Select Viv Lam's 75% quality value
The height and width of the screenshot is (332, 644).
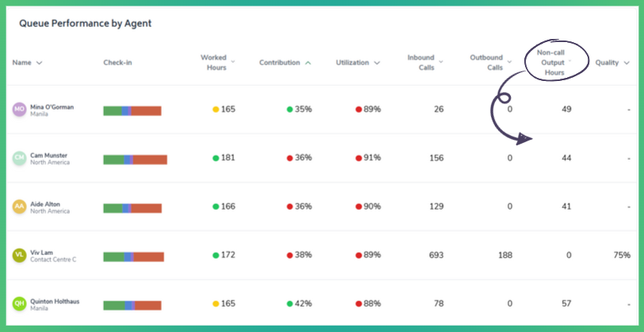[622, 255]
